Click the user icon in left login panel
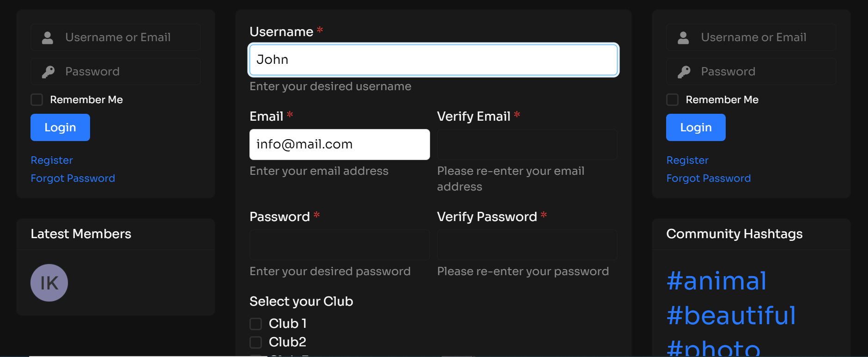This screenshot has height=357, width=868. [x=48, y=37]
